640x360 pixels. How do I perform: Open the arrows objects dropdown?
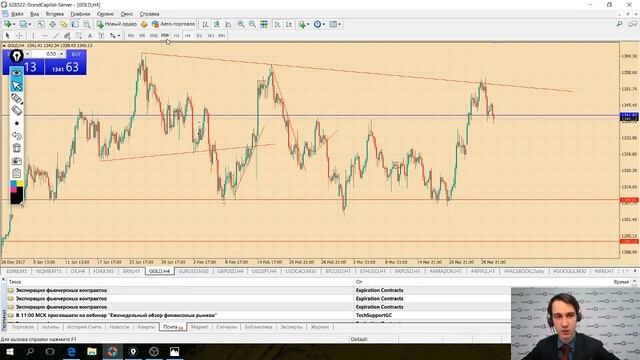coord(115,36)
